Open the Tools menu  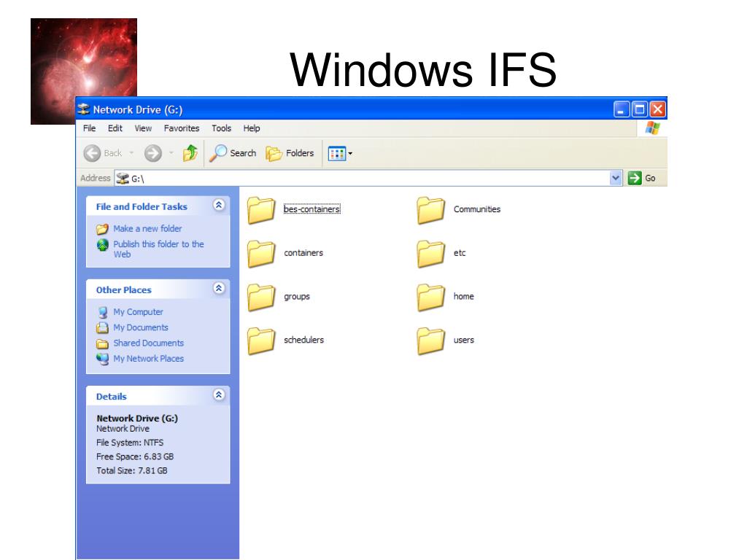[221, 128]
